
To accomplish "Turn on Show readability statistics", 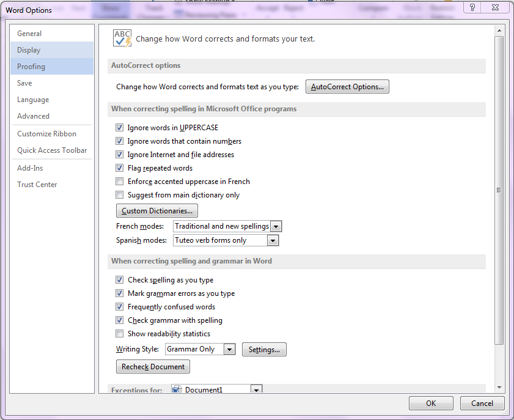I will click(x=120, y=334).
